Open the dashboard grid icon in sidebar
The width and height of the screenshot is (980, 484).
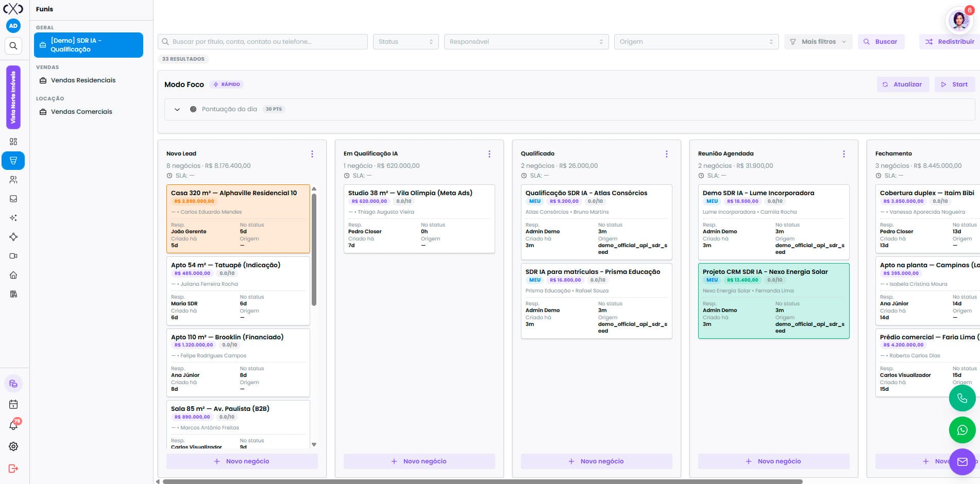[13, 142]
